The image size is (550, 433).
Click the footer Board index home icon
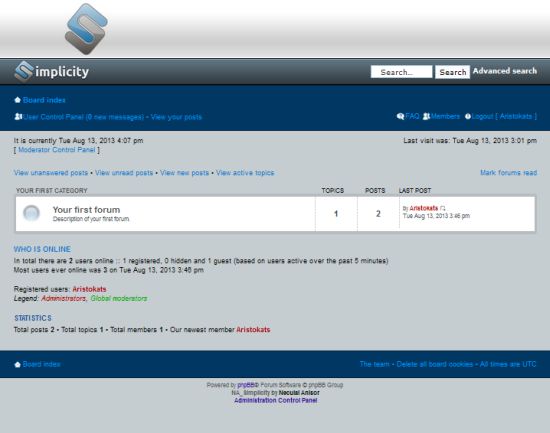pyautogui.click(x=17, y=364)
